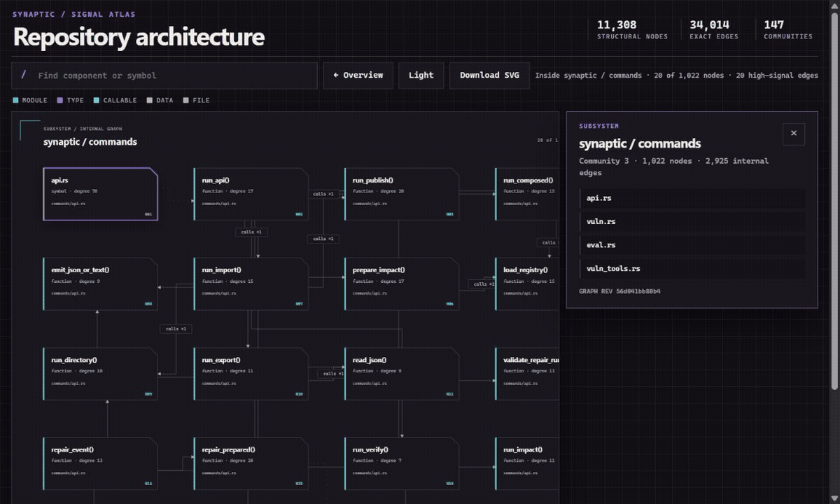Click the 11,308 structural nodes stat
This screenshot has width=840, height=504.
coord(632,29)
